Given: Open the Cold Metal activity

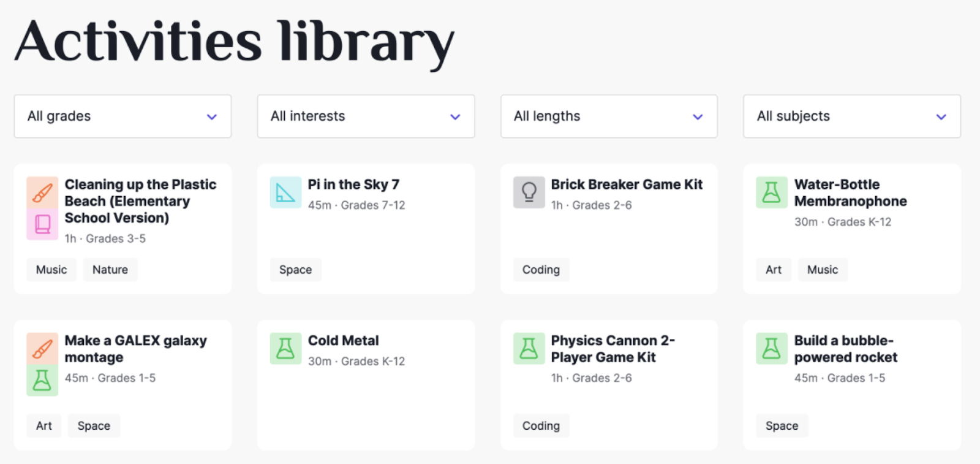Looking at the screenshot, I should click(x=343, y=341).
